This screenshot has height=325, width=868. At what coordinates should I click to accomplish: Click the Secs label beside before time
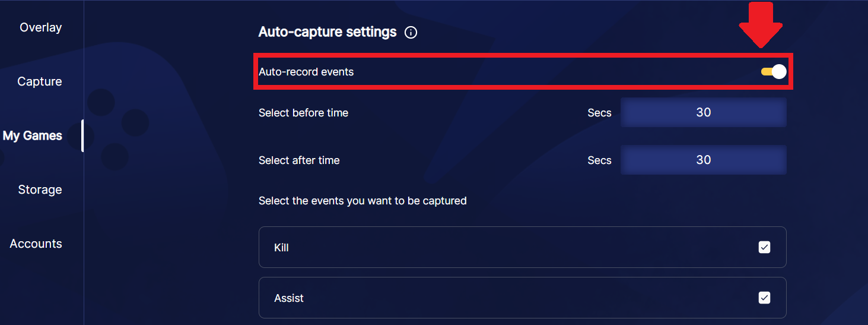[x=599, y=113]
